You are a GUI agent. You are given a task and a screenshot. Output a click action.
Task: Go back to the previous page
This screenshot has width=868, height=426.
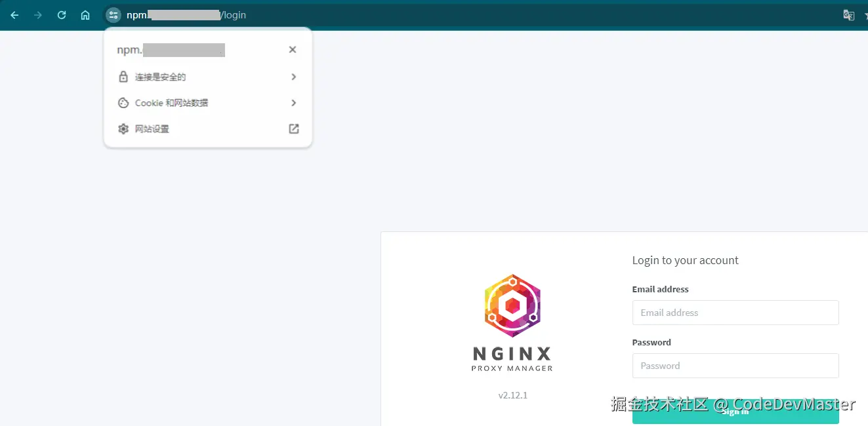[x=14, y=15]
